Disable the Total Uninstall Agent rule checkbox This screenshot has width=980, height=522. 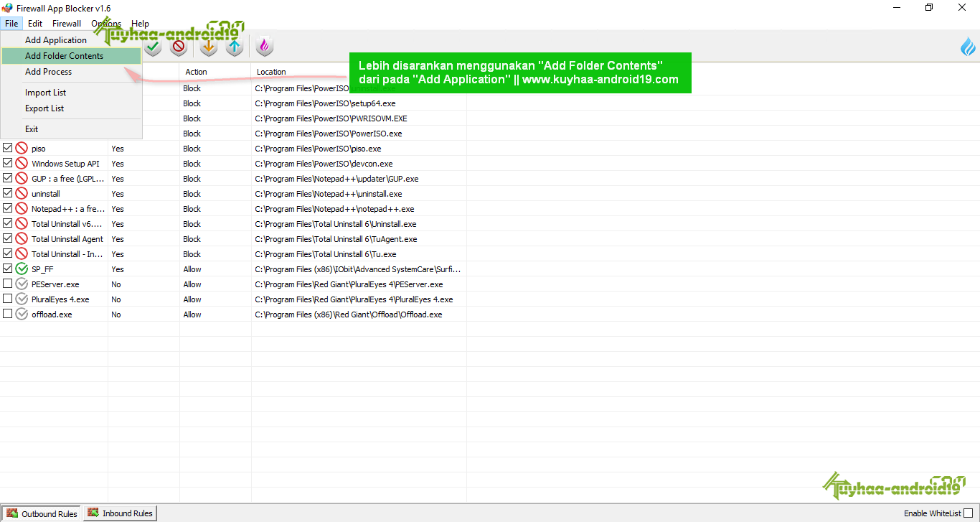click(7, 238)
